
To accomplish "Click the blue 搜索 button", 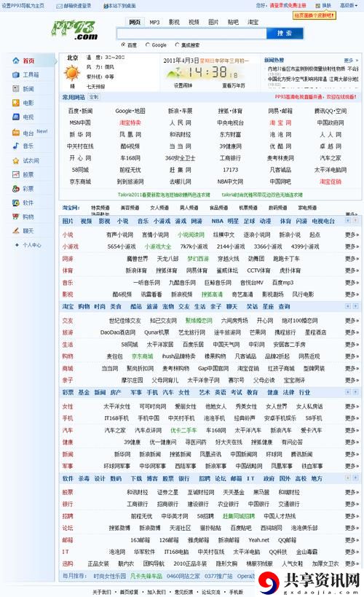I will pyautogui.click(x=285, y=34).
